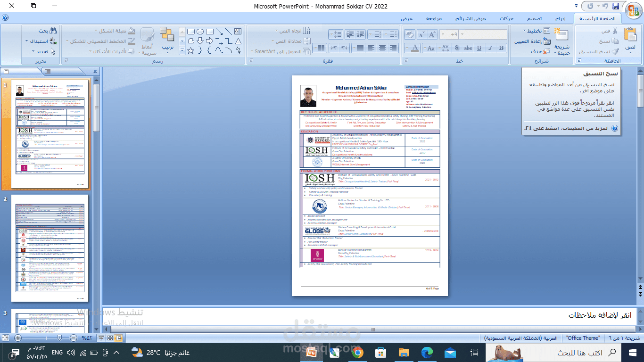Close the slides thumbnail pane
Screen dimensions: 644x362
[95, 71]
